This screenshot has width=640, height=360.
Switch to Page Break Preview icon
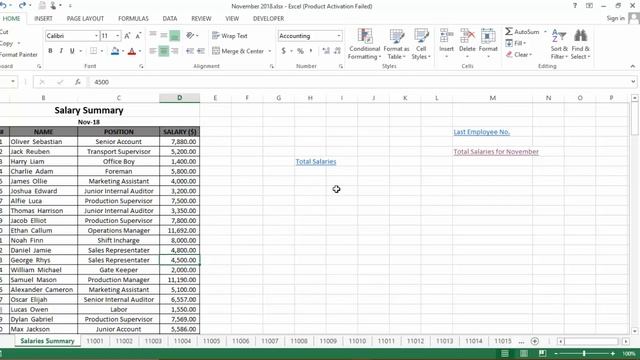point(542,353)
